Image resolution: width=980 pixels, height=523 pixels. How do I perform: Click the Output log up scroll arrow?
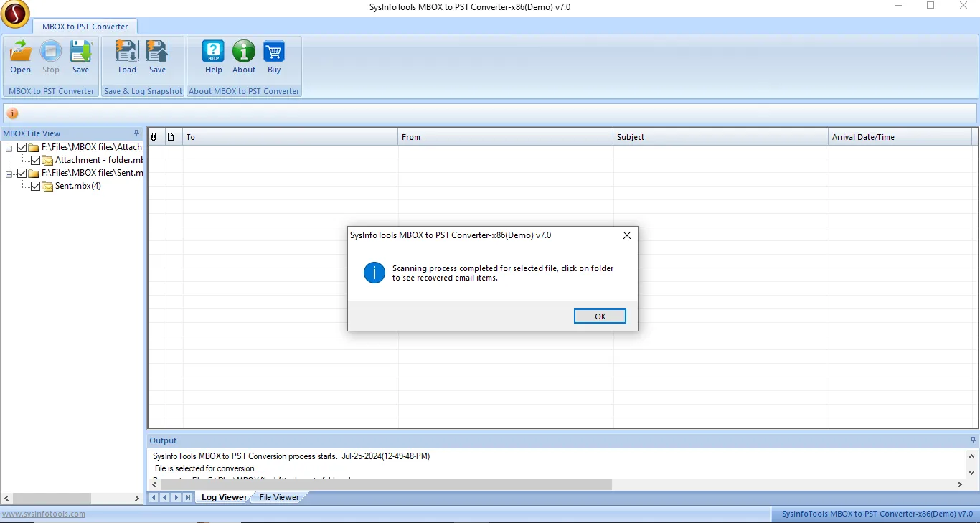[x=973, y=457]
